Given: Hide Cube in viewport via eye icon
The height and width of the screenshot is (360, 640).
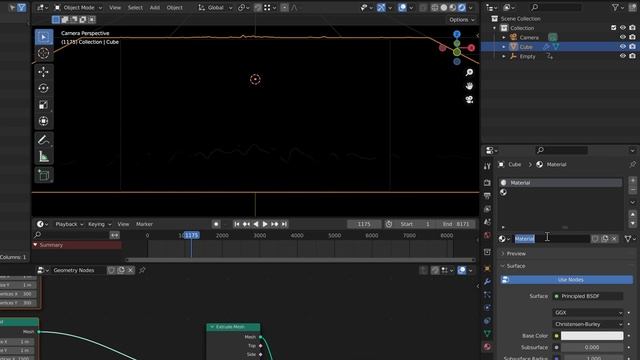Looking at the screenshot, I should 622,47.
